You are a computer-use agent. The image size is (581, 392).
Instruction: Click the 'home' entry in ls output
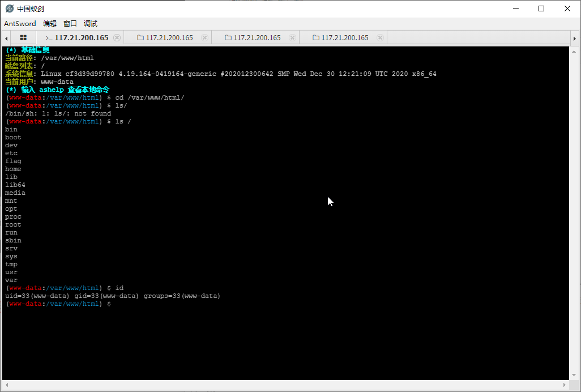click(x=14, y=169)
